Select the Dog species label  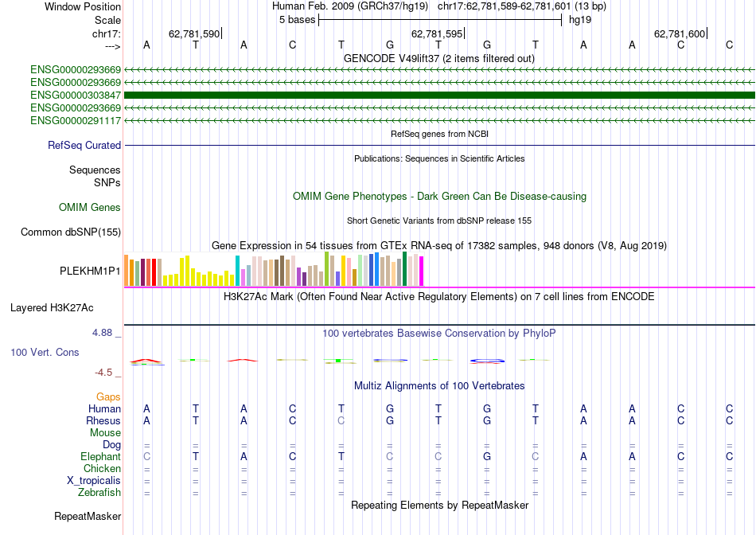tap(112, 445)
